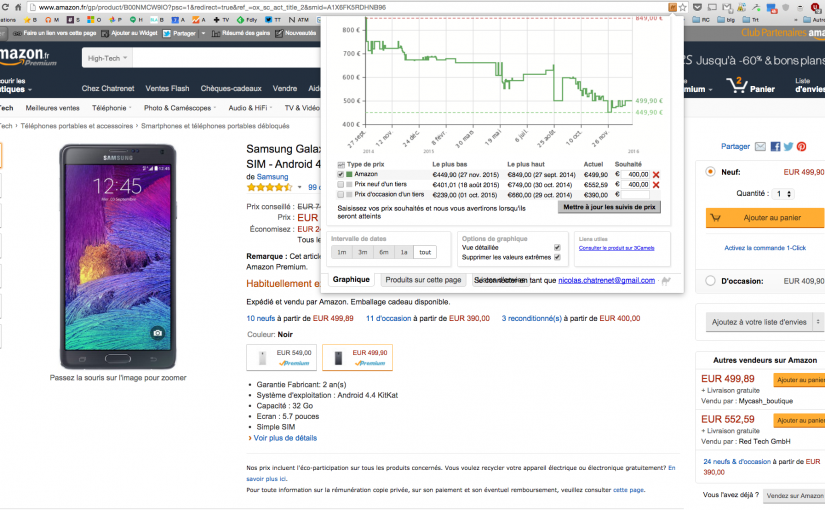Click the Gmail checker extension icon
The image size is (825, 510).
tap(727, 7)
